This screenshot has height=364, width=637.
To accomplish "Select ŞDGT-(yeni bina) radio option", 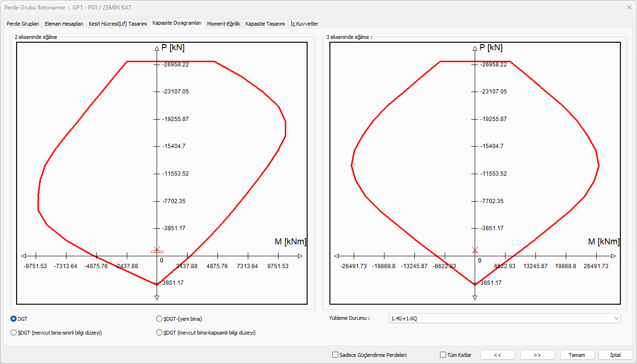I will 159,319.
